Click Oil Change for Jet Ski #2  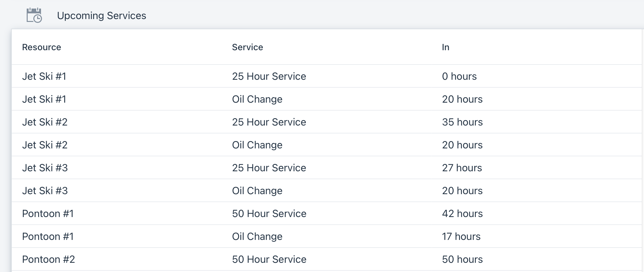click(257, 145)
